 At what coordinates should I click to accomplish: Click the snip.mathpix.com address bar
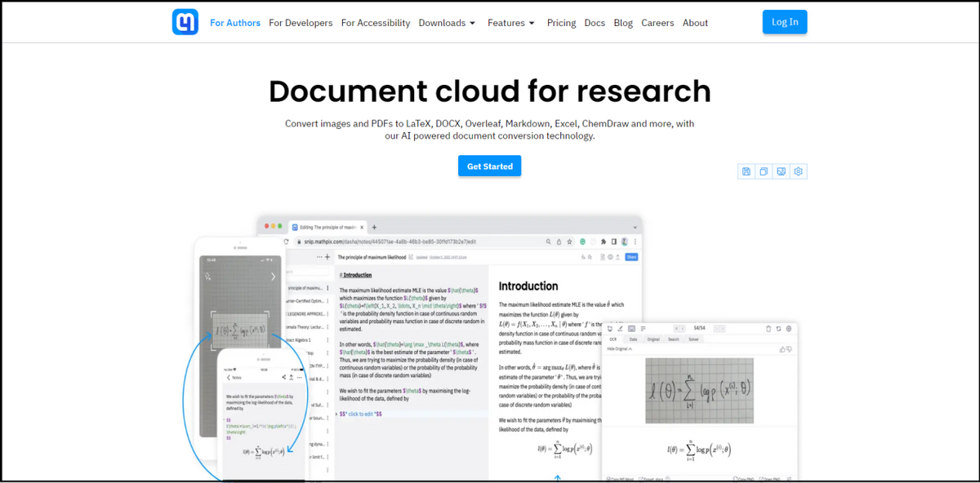click(x=434, y=241)
